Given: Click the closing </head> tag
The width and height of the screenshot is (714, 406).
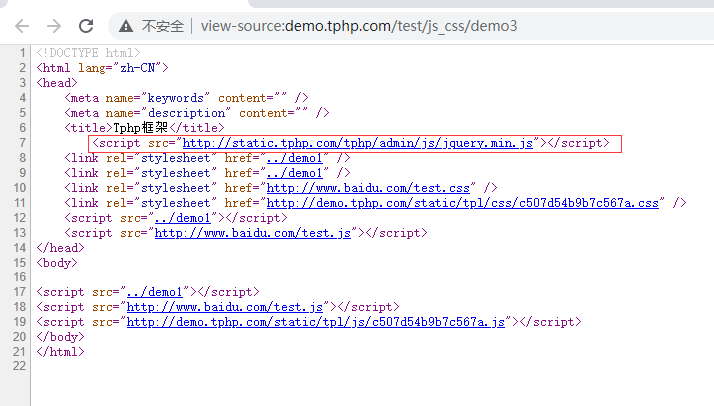Looking at the screenshot, I should (61, 248).
